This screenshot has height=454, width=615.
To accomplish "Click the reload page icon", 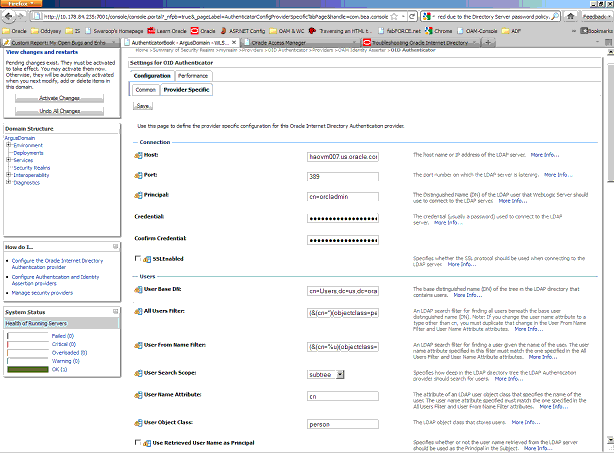I will tap(412, 16).
